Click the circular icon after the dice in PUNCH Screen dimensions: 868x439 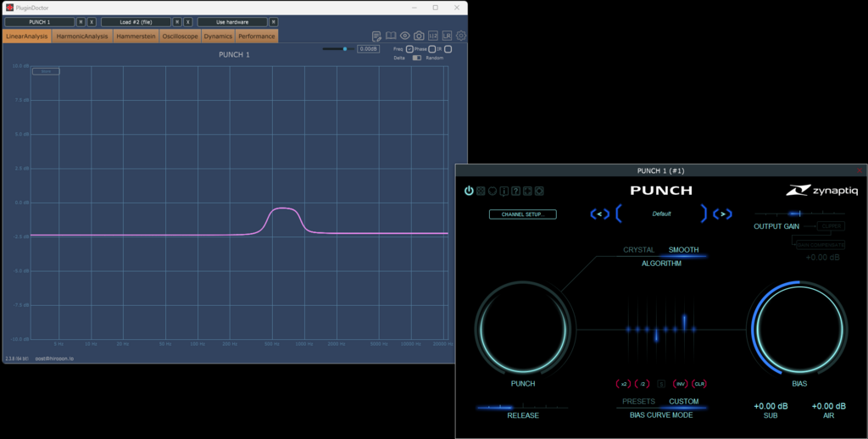click(x=492, y=191)
